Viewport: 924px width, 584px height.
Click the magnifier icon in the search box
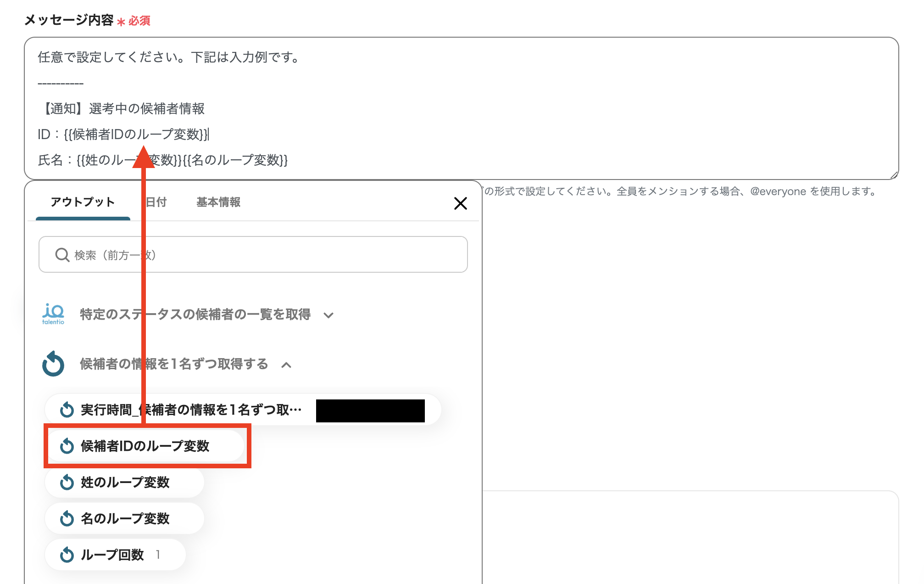coord(62,254)
